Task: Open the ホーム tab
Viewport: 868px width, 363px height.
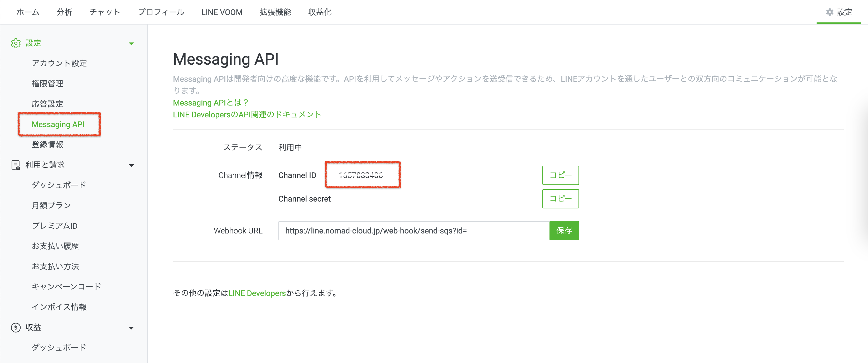Action: [28, 12]
